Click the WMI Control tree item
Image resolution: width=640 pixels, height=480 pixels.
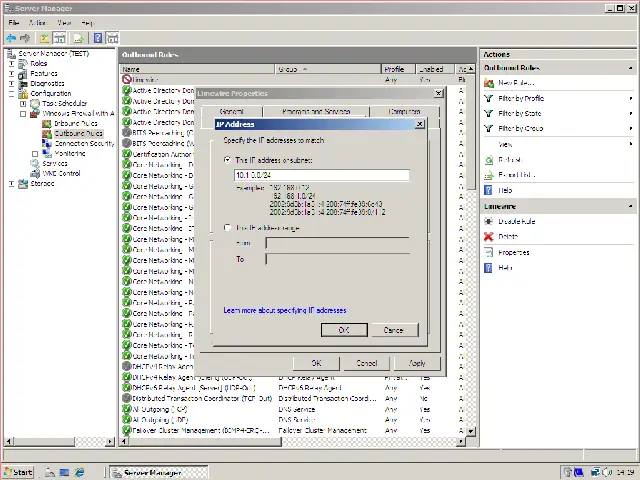(61, 173)
